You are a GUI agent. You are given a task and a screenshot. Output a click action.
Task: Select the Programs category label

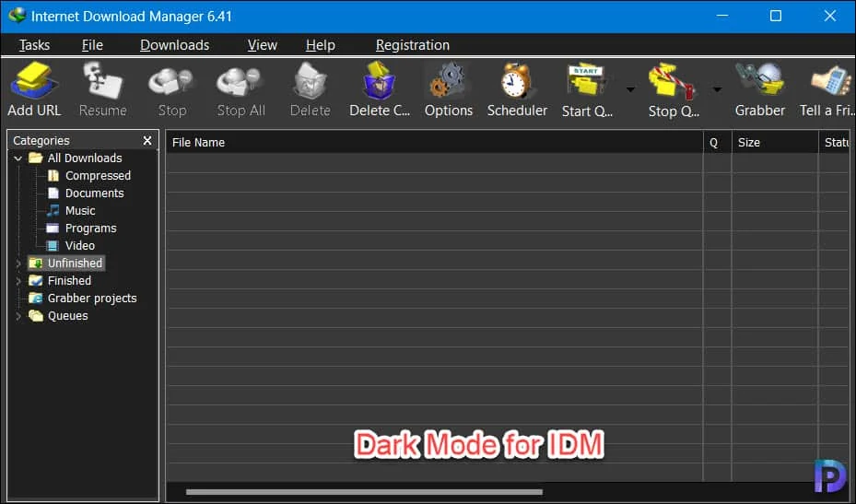click(90, 228)
